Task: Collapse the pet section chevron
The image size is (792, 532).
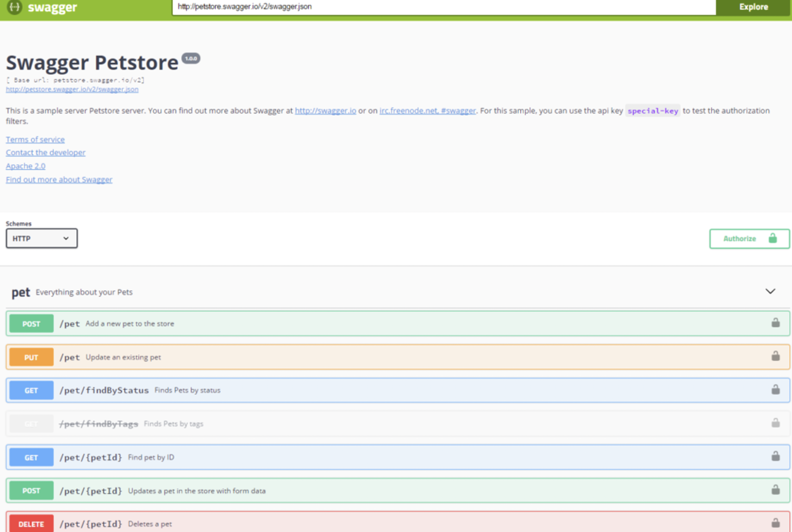Action: (770, 291)
